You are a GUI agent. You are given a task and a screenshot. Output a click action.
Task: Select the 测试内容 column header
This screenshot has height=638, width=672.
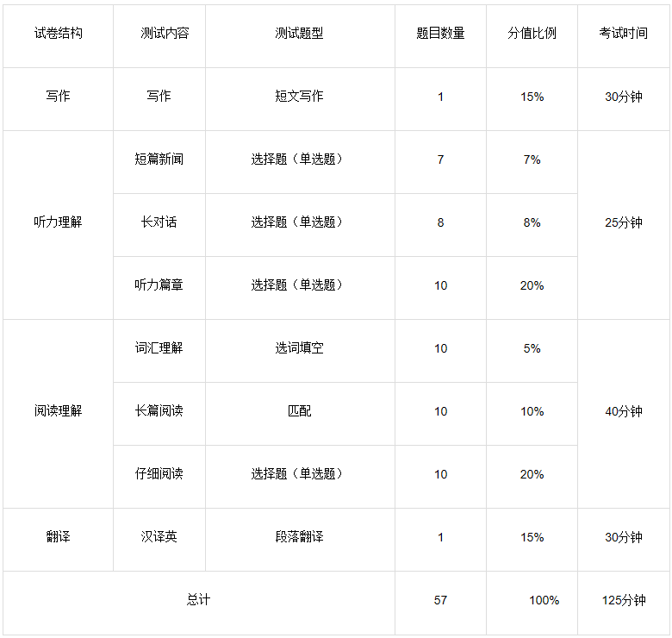point(159,36)
